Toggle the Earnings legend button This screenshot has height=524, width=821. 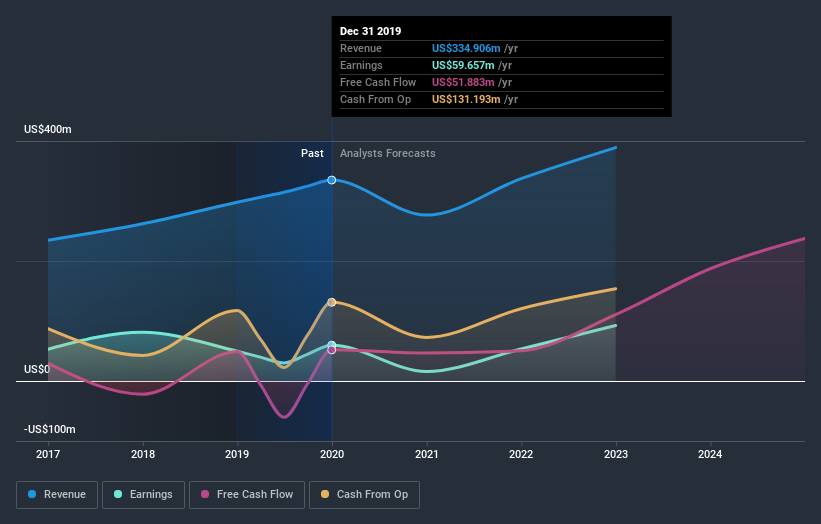click(x=143, y=495)
